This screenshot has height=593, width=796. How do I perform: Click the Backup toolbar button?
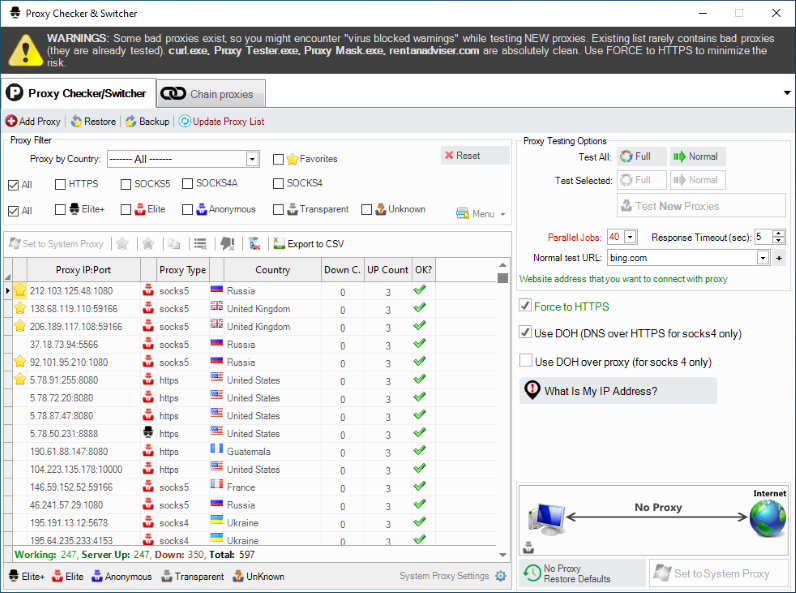147,121
